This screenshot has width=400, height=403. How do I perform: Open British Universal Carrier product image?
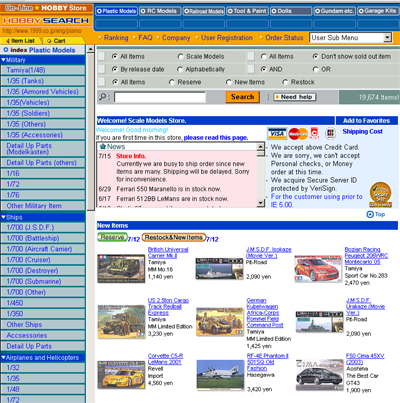pyautogui.click(x=121, y=268)
